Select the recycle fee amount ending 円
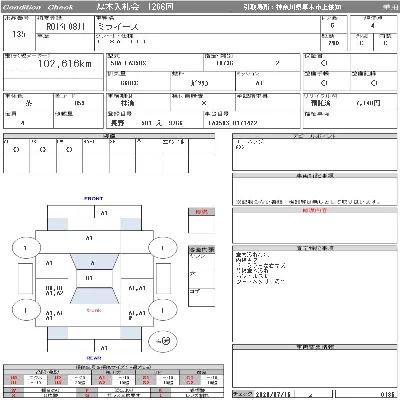 point(368,103)
